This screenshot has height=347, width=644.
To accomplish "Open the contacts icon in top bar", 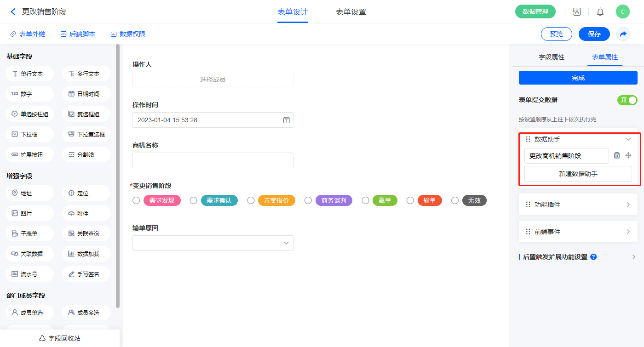I will point(576,12).
